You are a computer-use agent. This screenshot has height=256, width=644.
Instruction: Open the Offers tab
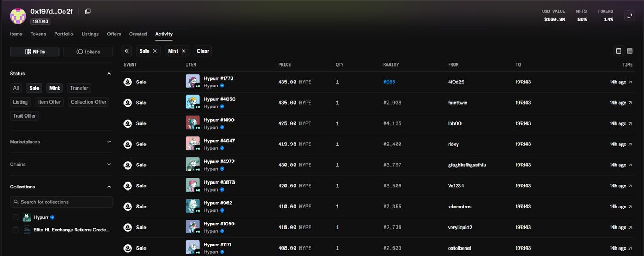(114, 34)
